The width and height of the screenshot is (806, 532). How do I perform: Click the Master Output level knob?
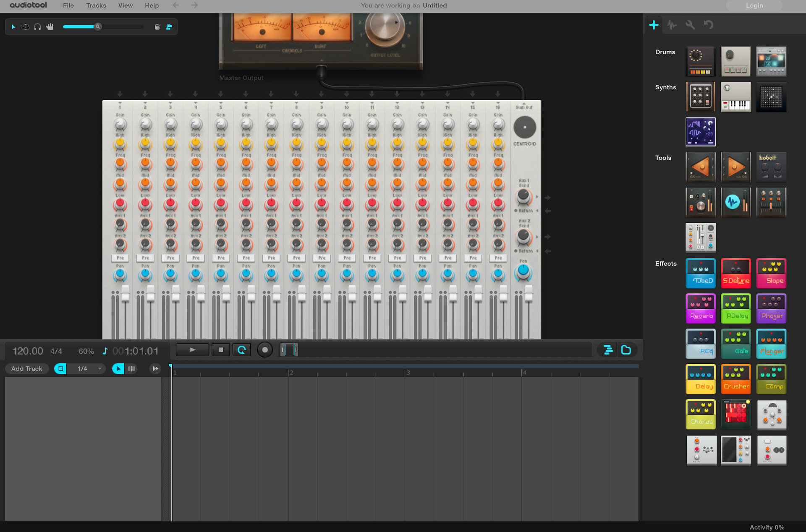coord(385,27)
